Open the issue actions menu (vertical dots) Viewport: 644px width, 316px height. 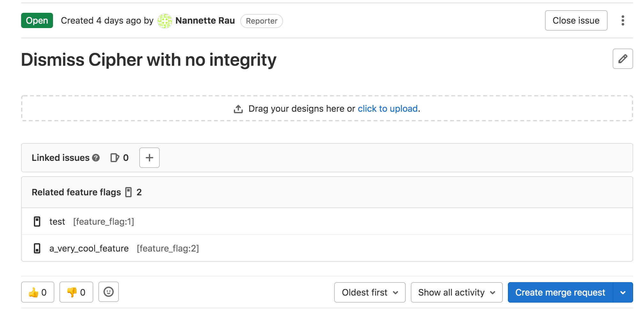click(623, 20)
